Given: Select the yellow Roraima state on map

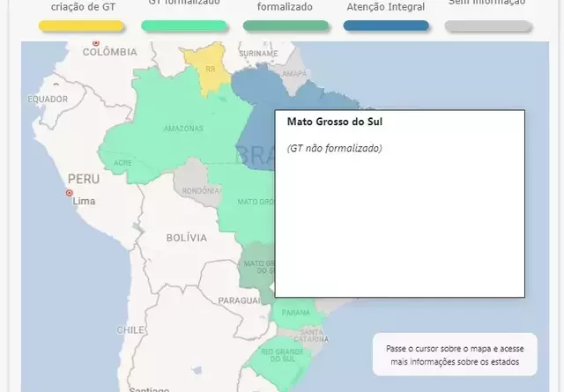Looking at the screenshot, I should 210,70.
